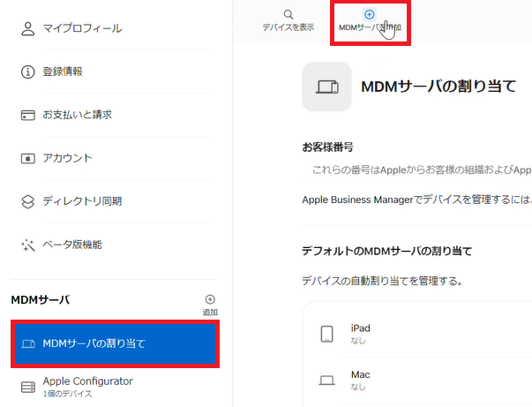Click the plus 追加 button beside MDMサーバ
The width and height of the screenshot is (532, 407).
point(210,305)
